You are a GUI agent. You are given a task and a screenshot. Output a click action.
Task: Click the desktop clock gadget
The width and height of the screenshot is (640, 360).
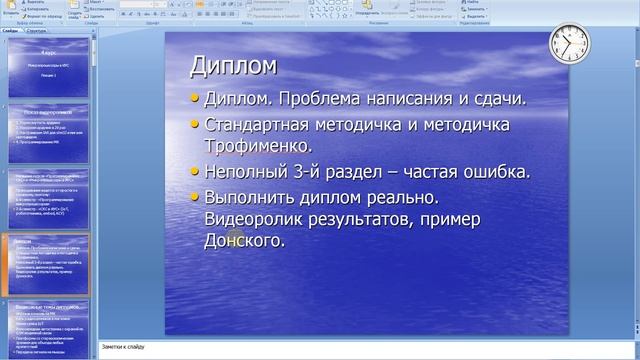(x=570, y=43)
